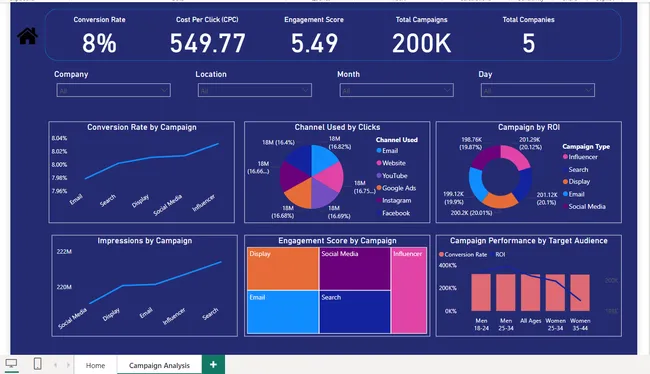The image size is (650, 374).
Task: Click the Total Campaigns 200K card
Action: 422,36
